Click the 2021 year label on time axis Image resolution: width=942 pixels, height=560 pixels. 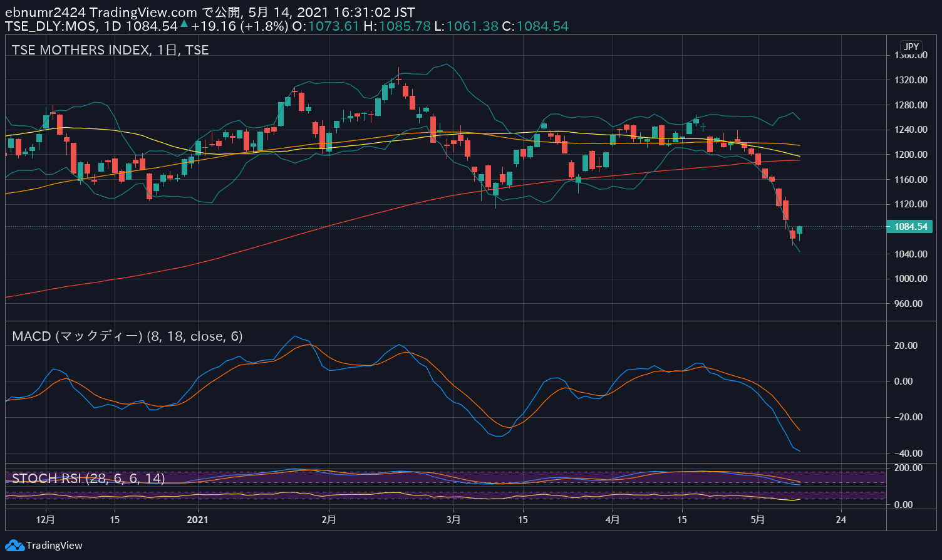(197, 519)
